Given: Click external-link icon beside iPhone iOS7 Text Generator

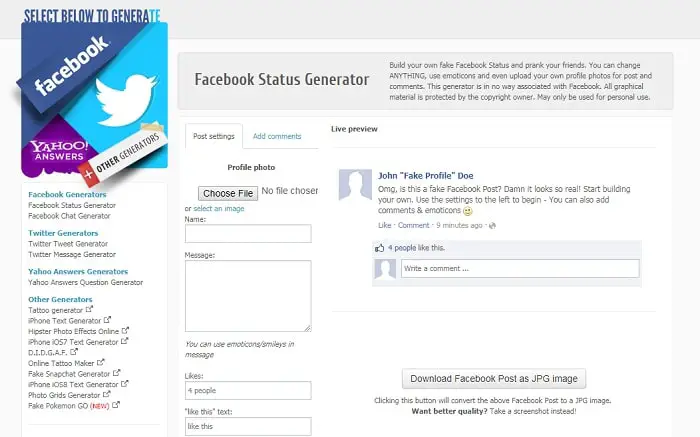Looking at the screenshot, I should pyautogui.click(x=124, y=341).
